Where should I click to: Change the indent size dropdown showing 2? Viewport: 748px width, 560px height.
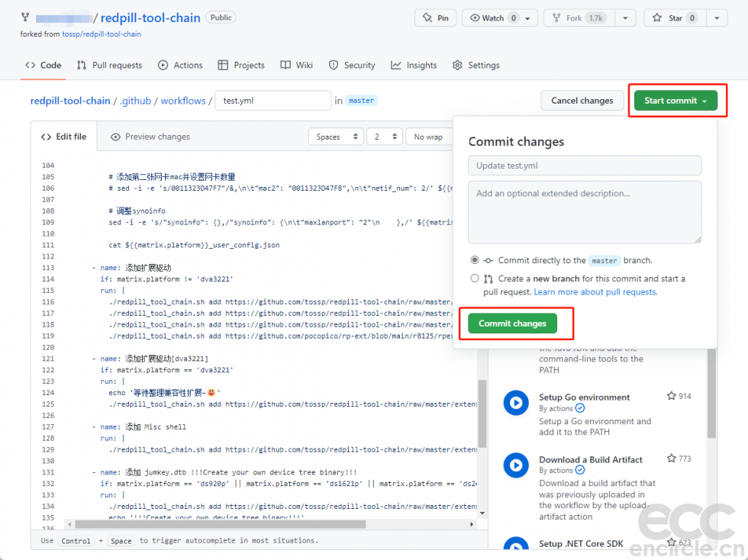[385, 137]
